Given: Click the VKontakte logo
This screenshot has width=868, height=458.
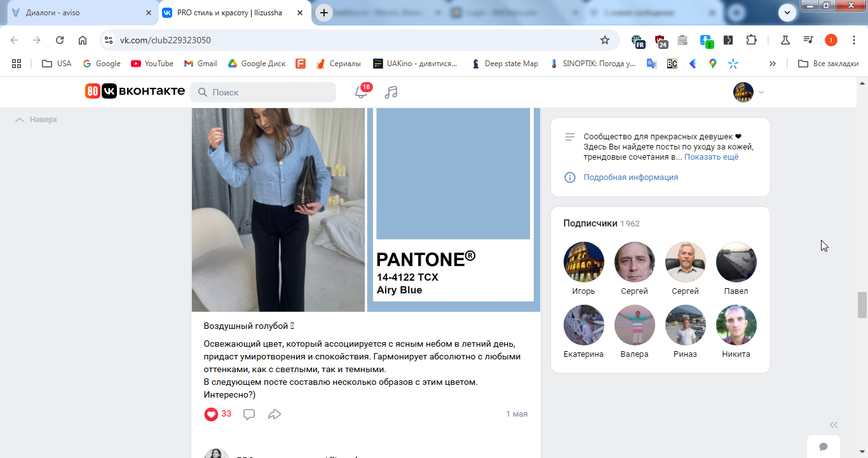Looking at the screenshot, I should (x=135, y=92).
